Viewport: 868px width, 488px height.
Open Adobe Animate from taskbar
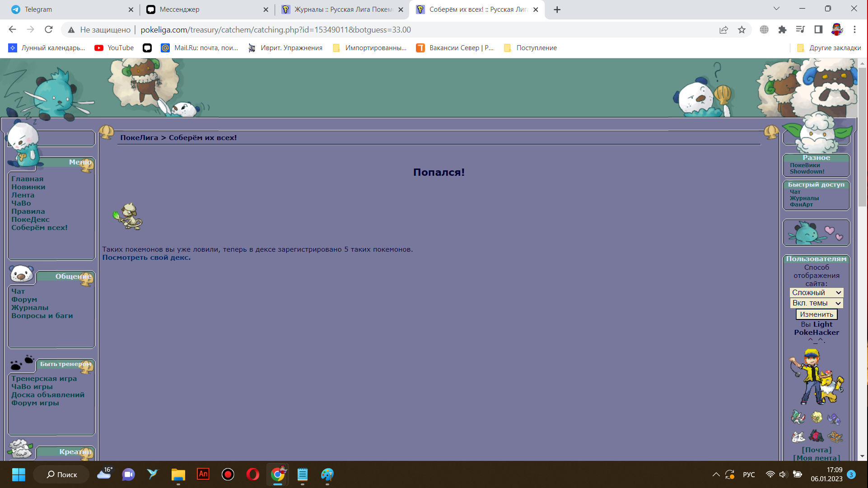click(203, 474)
